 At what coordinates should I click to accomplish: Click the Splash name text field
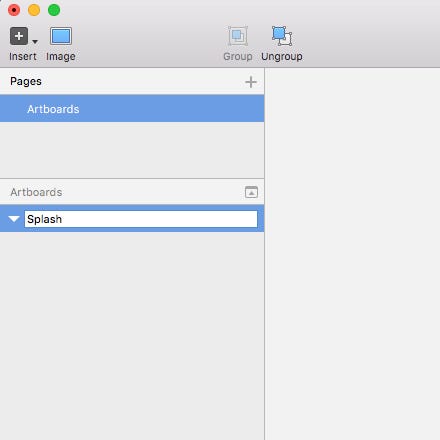pyautogui.click(x=141, y=219)
